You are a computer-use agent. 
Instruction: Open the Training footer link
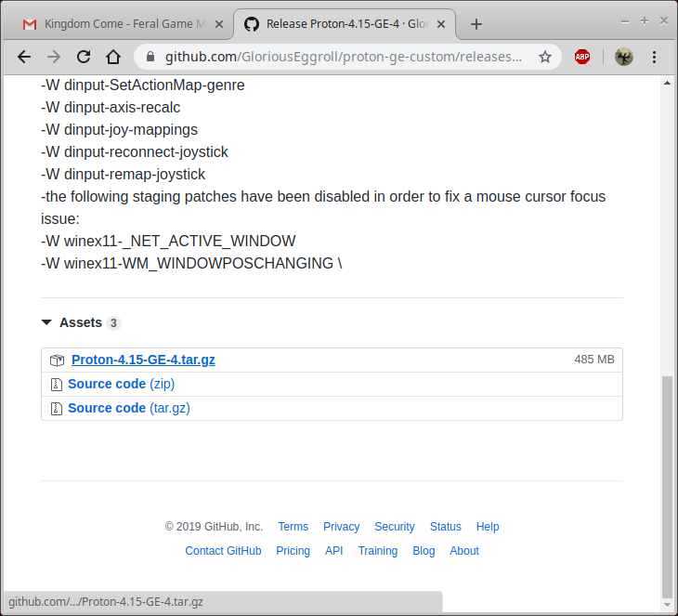click(378, 551)
